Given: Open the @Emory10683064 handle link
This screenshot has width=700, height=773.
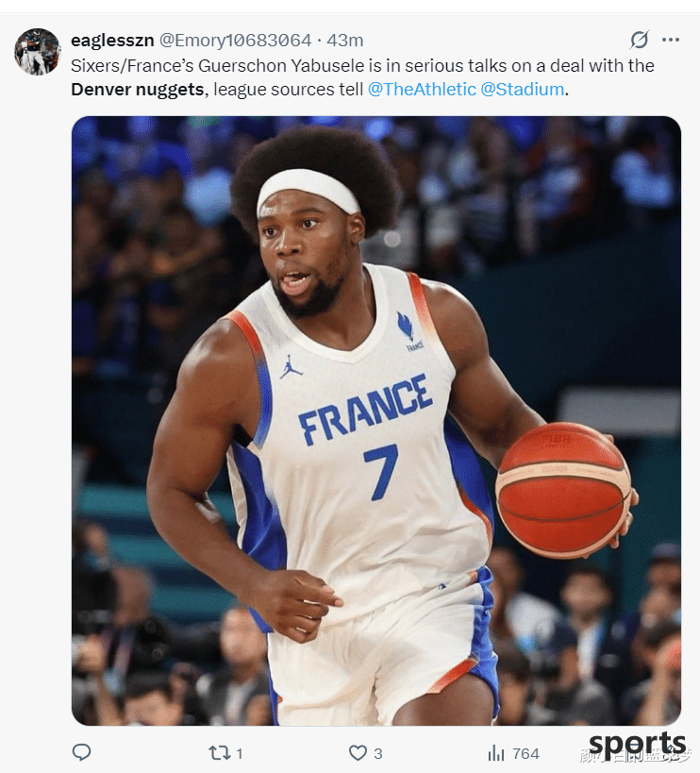Looking at the screenshot, I should (235, 40).
